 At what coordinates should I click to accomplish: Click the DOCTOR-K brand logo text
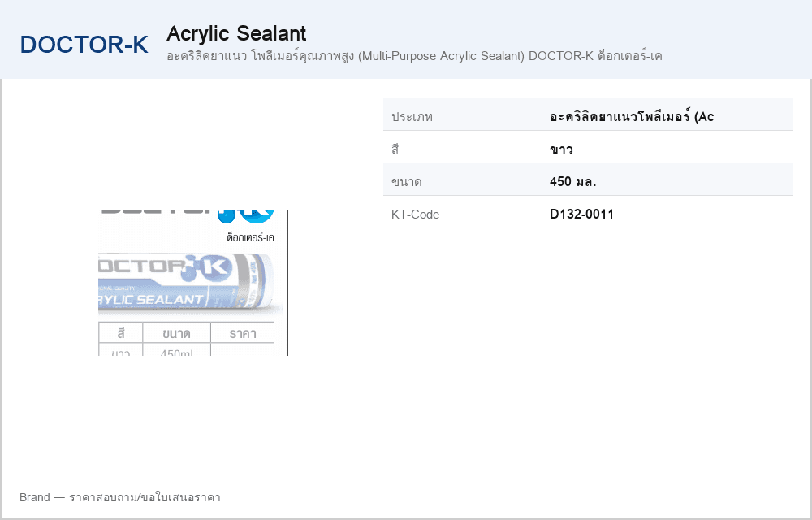(84, 45)
